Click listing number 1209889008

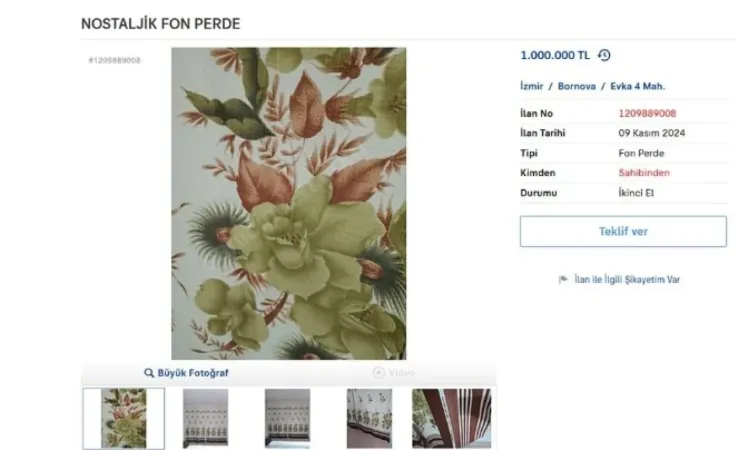(x=647, y=114)
